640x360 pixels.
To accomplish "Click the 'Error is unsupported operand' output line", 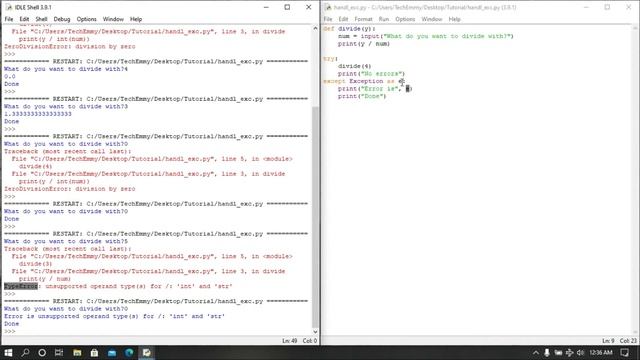I will click(x=114, y=316).
